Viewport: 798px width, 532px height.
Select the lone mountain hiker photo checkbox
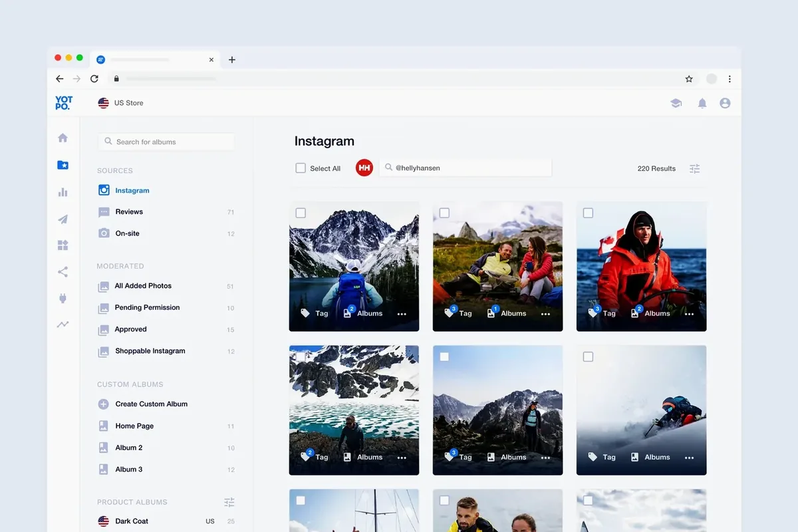444,356
